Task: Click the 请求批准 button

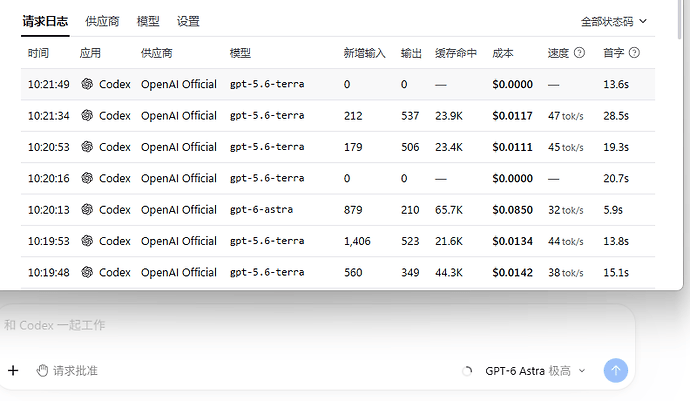Action: [x=67, y=371]
